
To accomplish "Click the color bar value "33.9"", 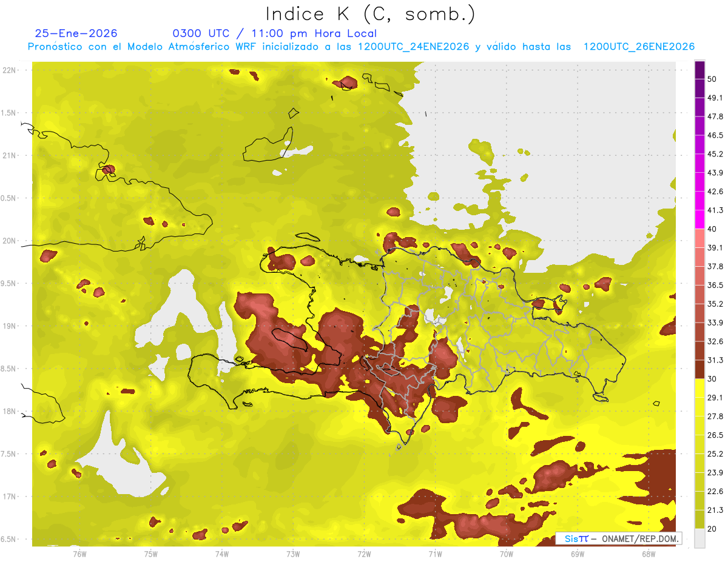I will point(715,323).
